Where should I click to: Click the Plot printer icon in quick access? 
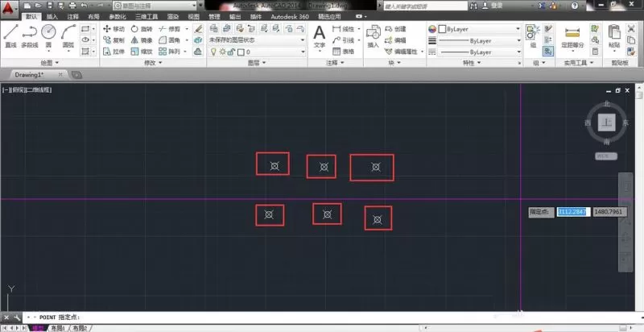tap(72, 6)
